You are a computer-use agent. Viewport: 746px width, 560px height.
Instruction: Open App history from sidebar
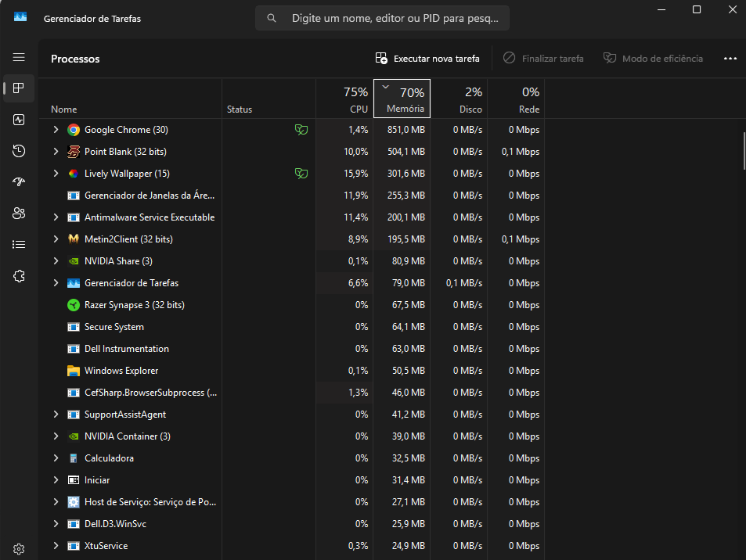pyautogui.click(x=19, y=151)
